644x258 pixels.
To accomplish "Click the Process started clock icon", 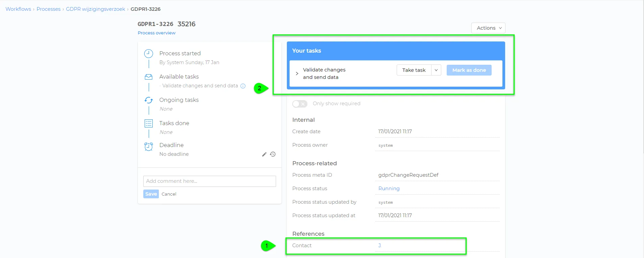I will (x=149, y=54).
